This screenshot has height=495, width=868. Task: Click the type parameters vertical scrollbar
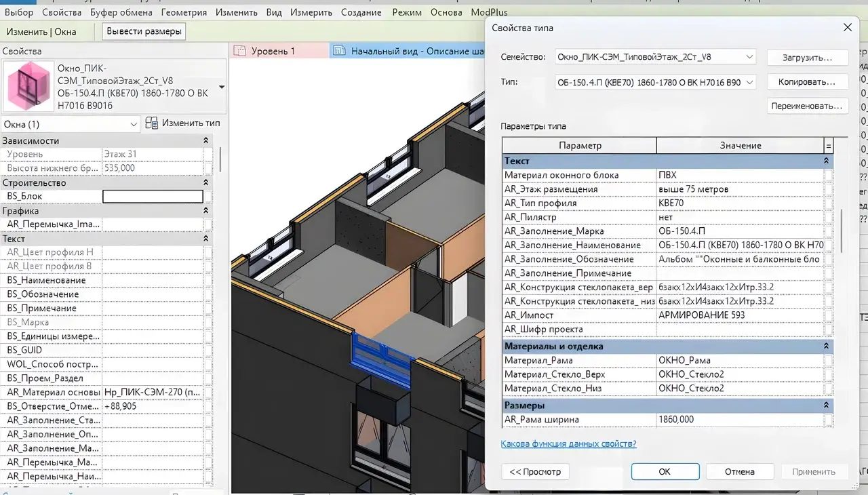click(x=842, y=231)
